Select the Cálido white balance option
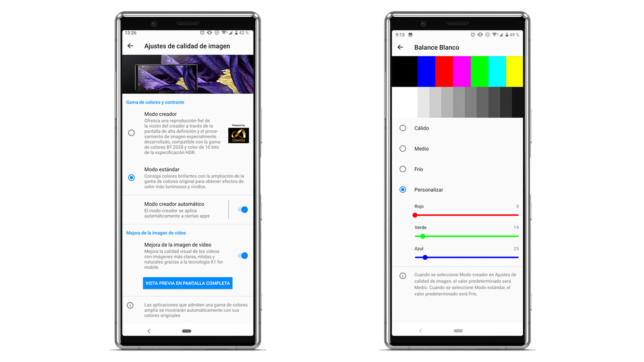The image size is (644, 362). click(402, 128)
